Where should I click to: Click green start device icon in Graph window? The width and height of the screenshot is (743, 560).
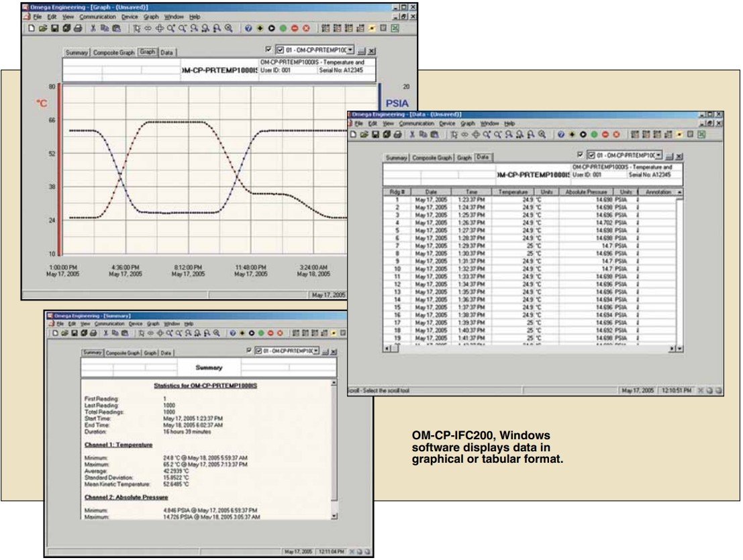(283, 28)
